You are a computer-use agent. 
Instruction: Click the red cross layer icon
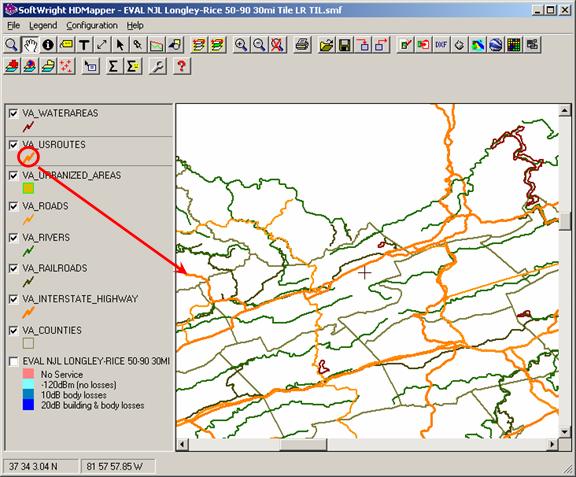coord(12,67)
